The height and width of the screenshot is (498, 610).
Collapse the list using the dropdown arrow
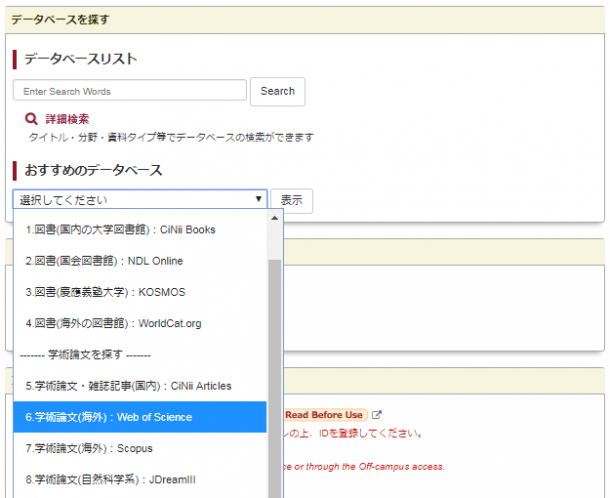coord(258,200)
